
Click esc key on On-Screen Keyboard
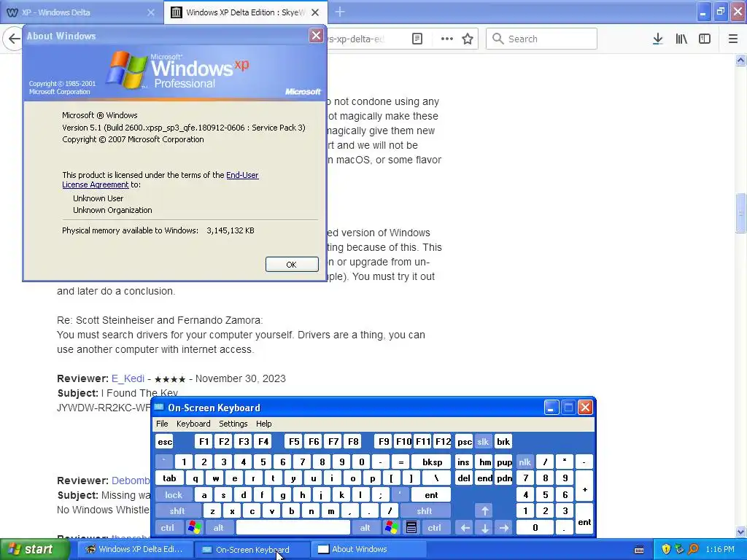[165, 442]
